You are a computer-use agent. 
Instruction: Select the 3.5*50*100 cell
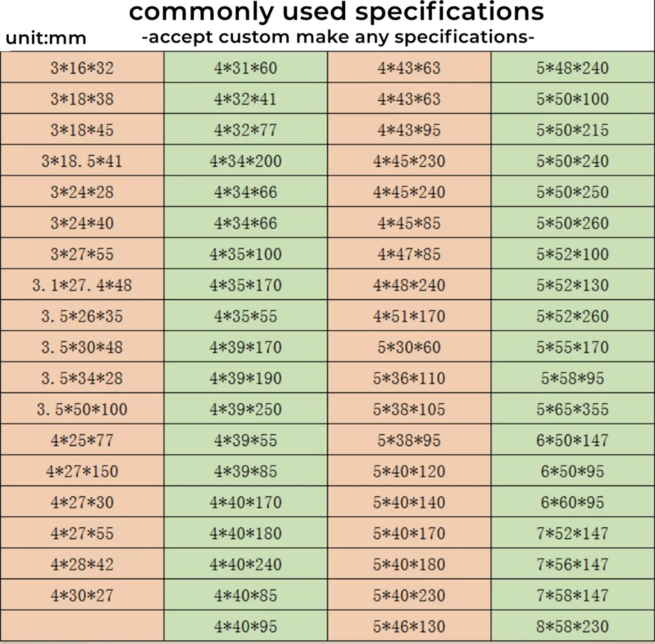pos(82,409)
